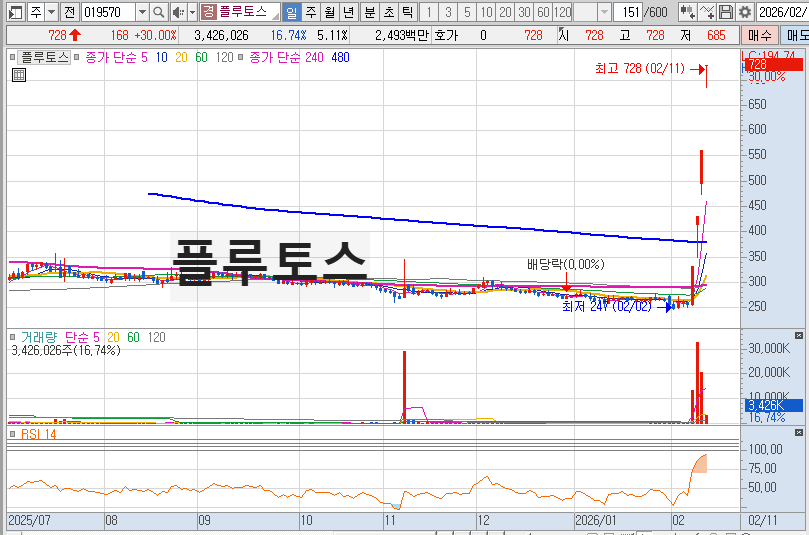
Task: Click the 전 button beside the stock code
Action: (70, 12)
